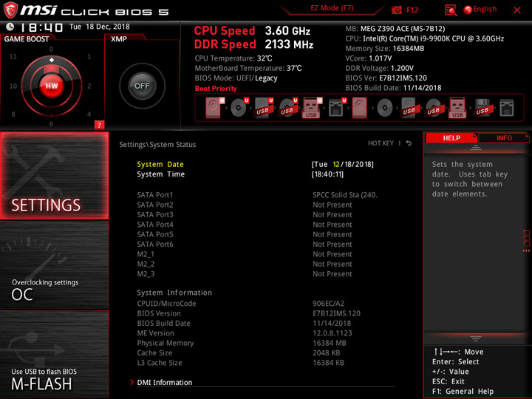532x399 pixels.
Task: Select the UEFI network boot icon
Action: (337, 108)
